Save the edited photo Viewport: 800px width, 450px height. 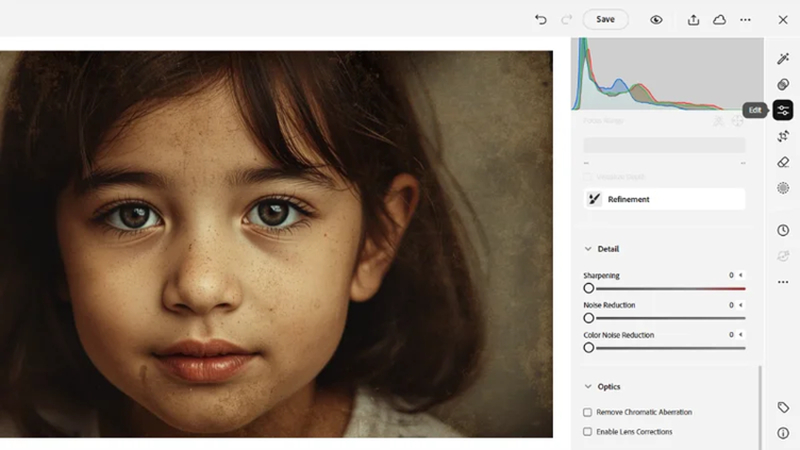(x=606, y=19)
